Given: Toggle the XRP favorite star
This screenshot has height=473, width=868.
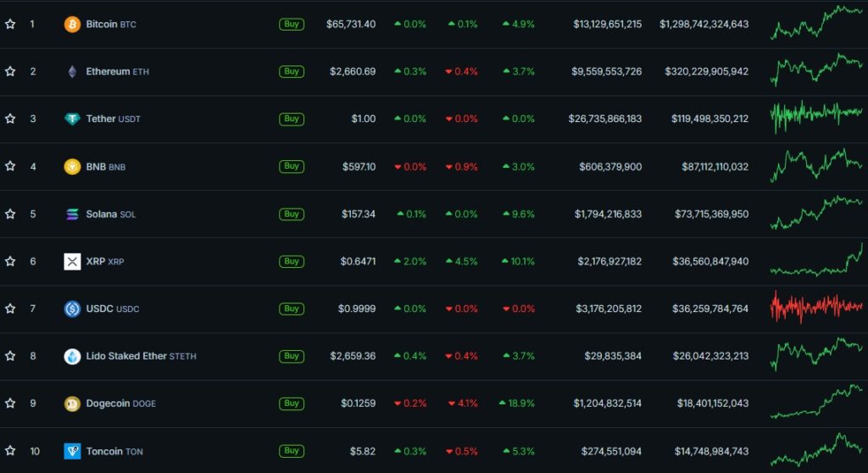Looking at the screenshot, I should point(10,261).
